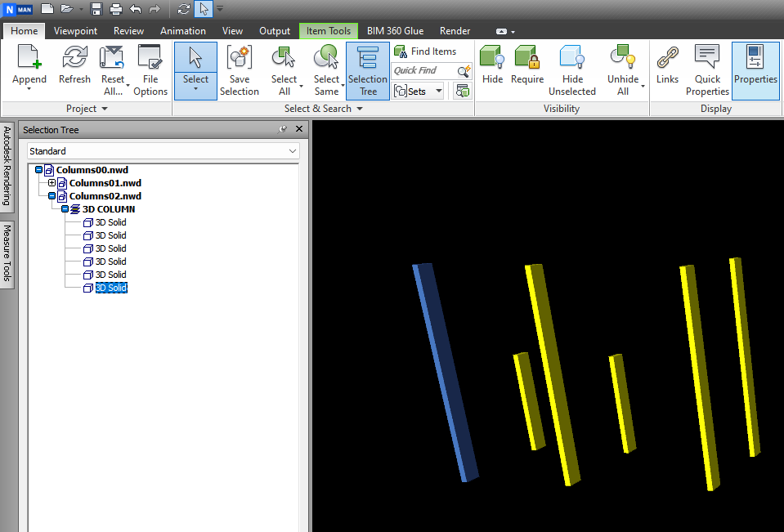Click the Manage Sets icon right of Sets
The height and width of the screenshot is (532, 784).
463,91
